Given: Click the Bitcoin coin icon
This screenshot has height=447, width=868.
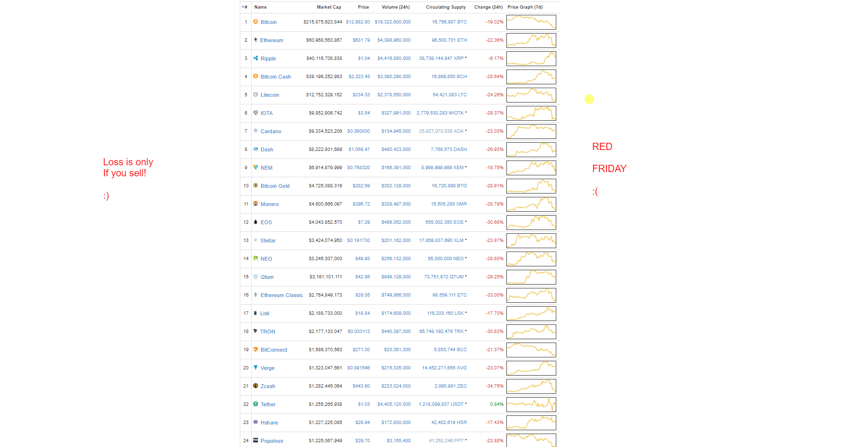Looking at the screenshot, I should 256,22.
